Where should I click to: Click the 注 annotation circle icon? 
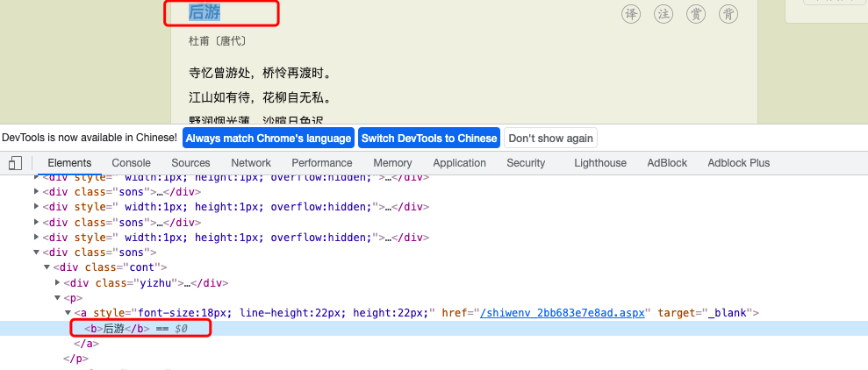[664, 14]
